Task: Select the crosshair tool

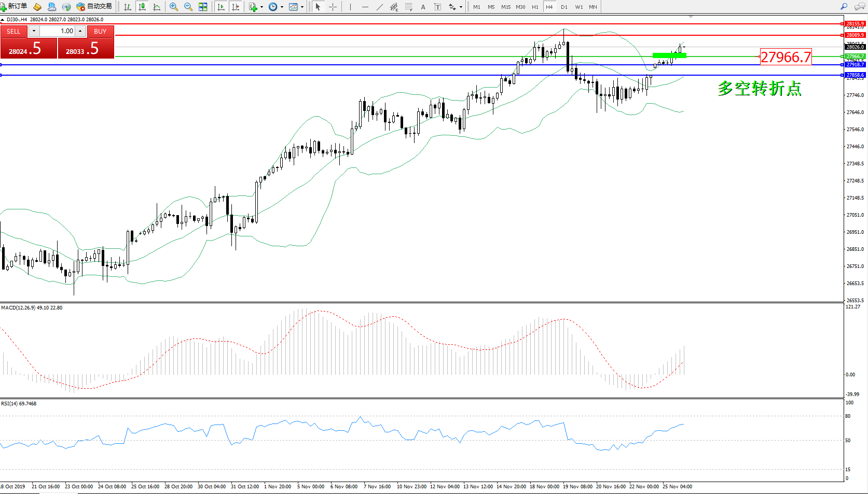Action: click(x=333, y=7)
